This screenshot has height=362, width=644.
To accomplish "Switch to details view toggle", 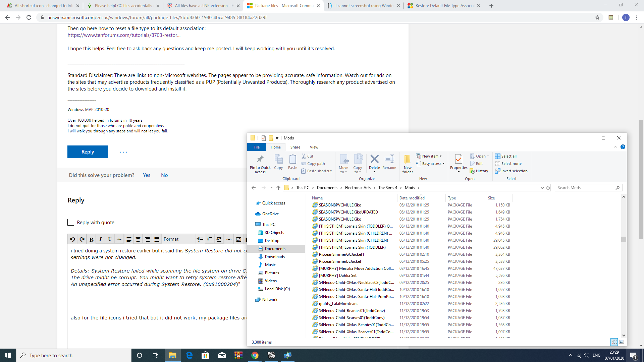I will [x=614, y=342].
